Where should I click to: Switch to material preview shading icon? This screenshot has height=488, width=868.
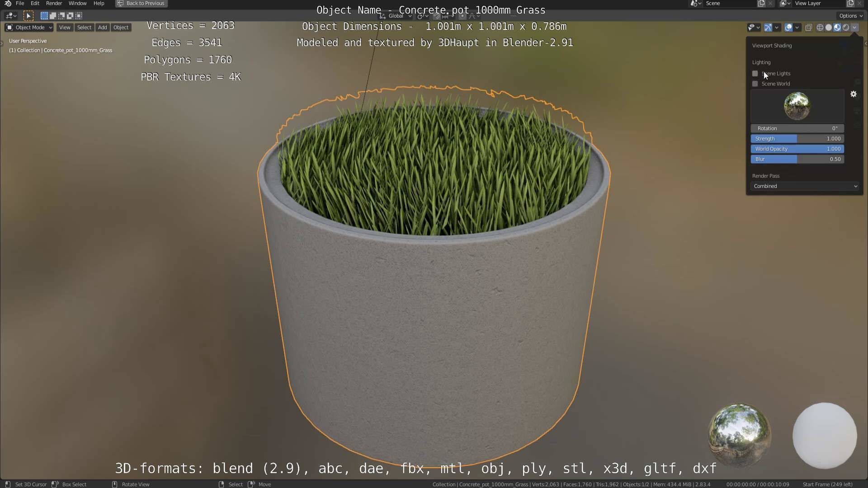pyautogui.click(x=837, y=28)
